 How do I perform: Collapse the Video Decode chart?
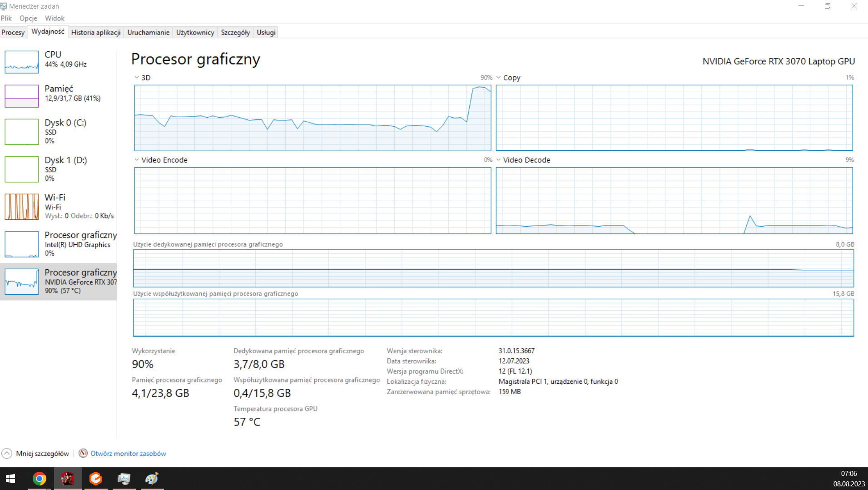click(x=498, y=160)
